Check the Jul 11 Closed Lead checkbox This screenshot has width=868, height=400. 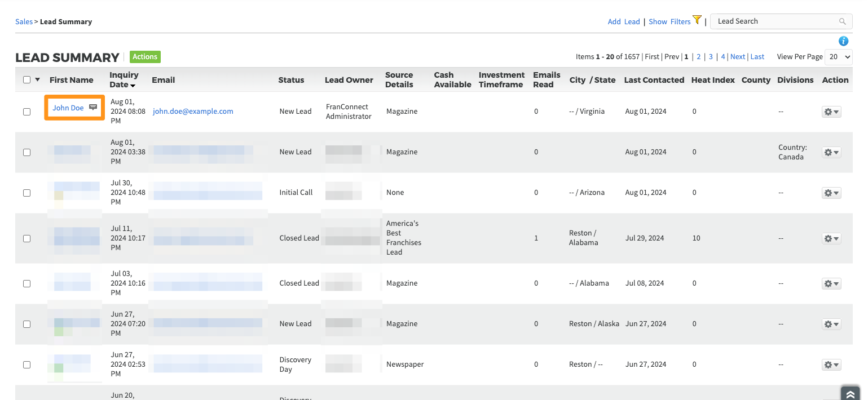click(x=27, y=238)
